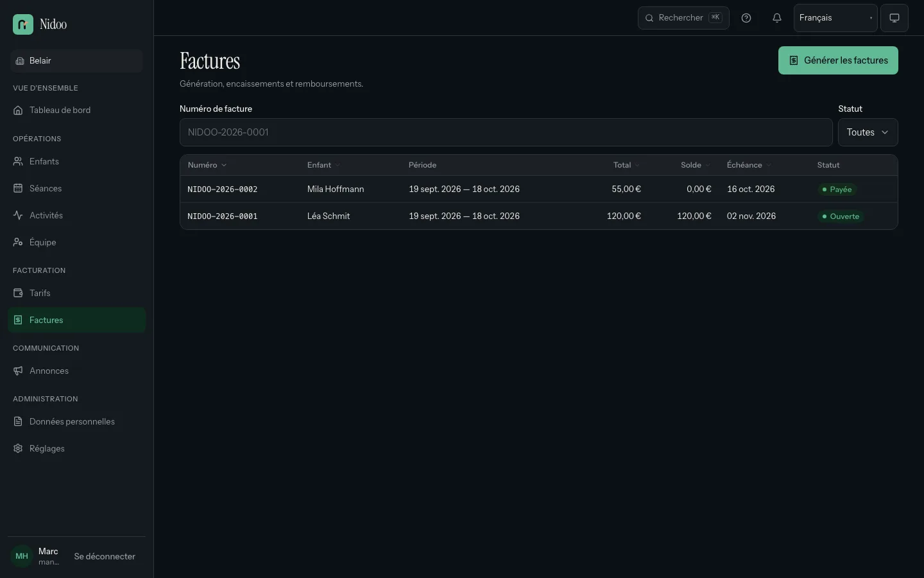The image size is (924, 578).
Task: Click the 02 nov. 2026 due date
Action: pyautogui.click(x=751, y=216)
